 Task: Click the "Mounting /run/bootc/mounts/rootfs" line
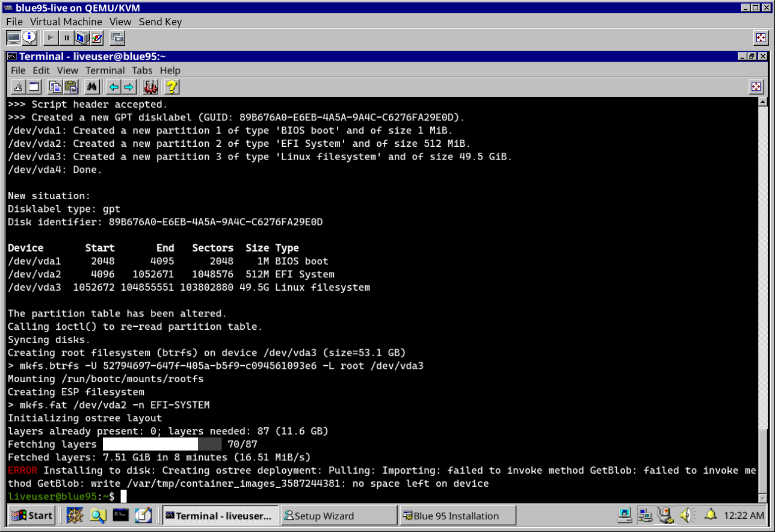(x=106, y=379)
